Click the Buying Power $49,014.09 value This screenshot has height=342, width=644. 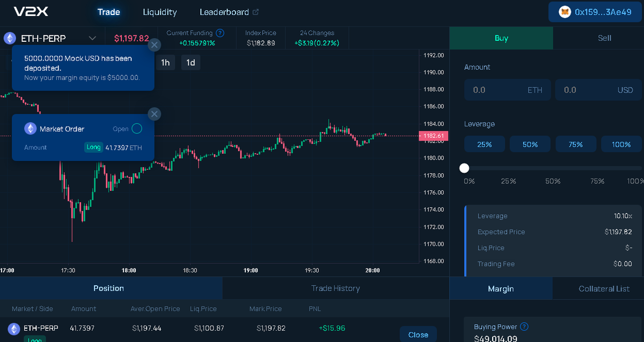[x=496, y=338]
